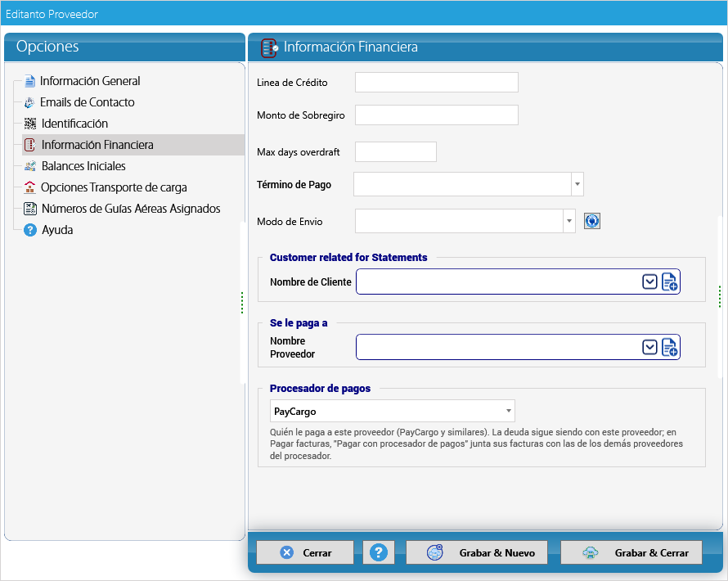This screenshot has height=581, width=728.
Task: Click the blue Ayuda question mark icon
Action: click(x=30, y=230)
